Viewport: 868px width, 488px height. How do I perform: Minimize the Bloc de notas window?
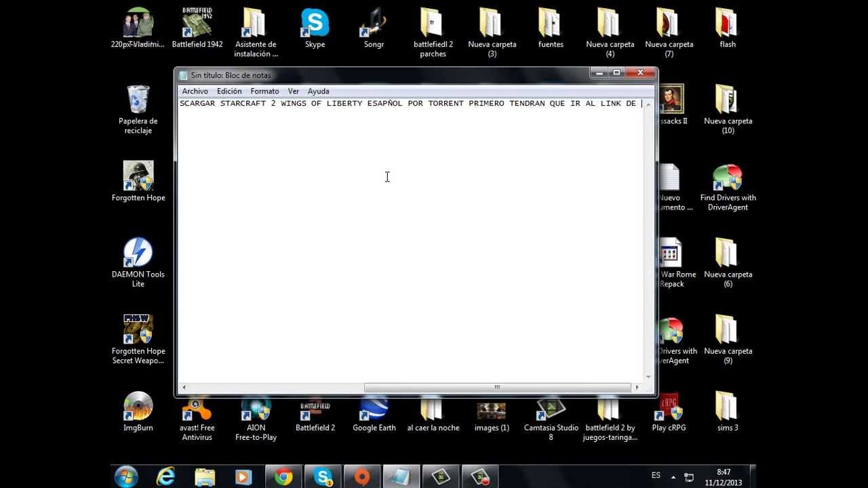coord(599,73)
